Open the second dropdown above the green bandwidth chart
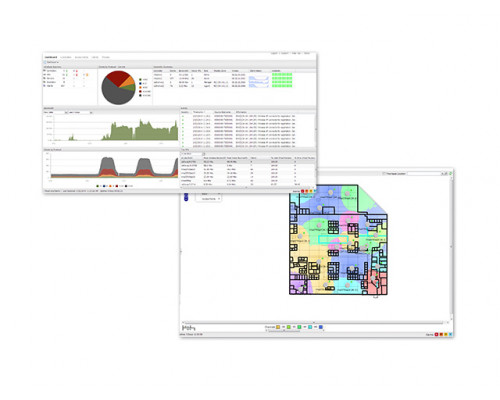 [80, 113]
